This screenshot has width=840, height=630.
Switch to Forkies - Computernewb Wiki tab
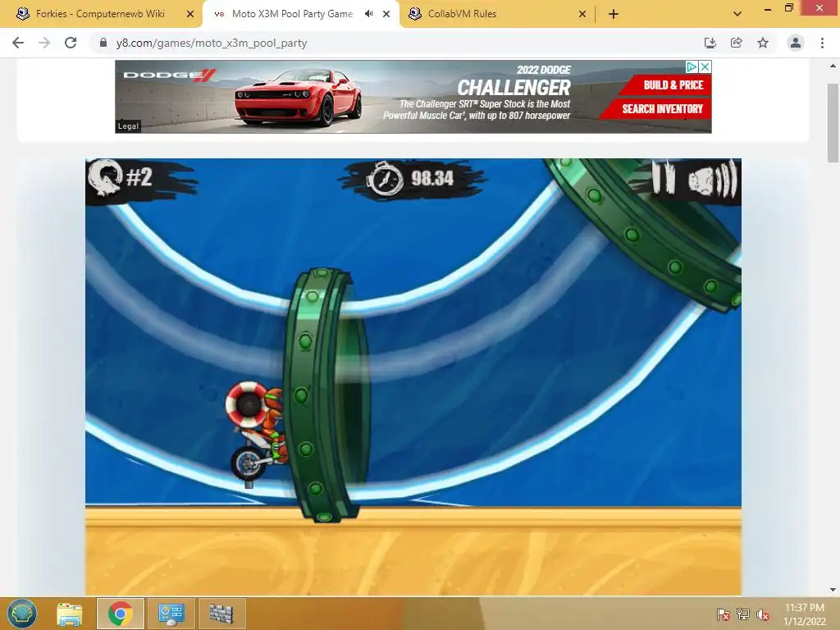[100, 14]
